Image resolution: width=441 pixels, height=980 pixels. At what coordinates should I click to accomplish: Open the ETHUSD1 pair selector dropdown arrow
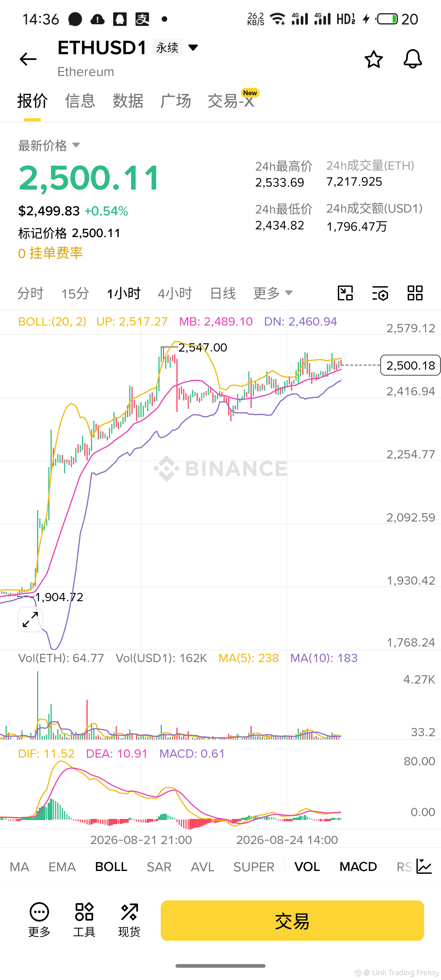[193, 47]
